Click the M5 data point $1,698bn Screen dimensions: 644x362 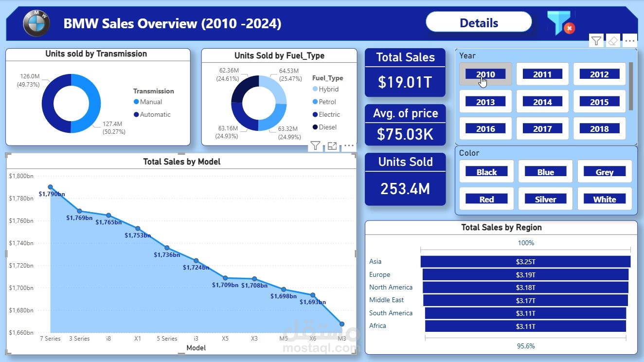[284, 290]
